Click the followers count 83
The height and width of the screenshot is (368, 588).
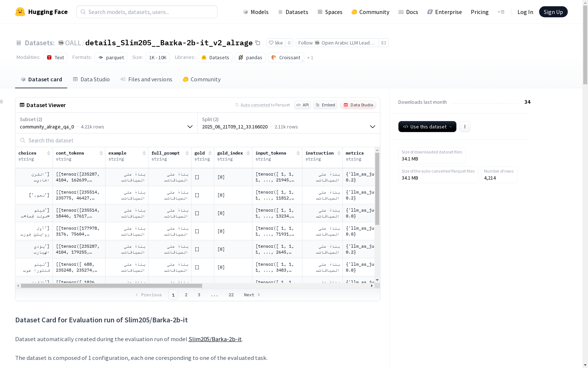[384, 43]
